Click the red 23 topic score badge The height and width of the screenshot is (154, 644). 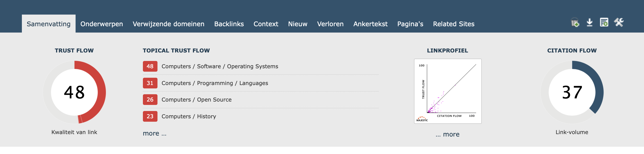[150, 116]
